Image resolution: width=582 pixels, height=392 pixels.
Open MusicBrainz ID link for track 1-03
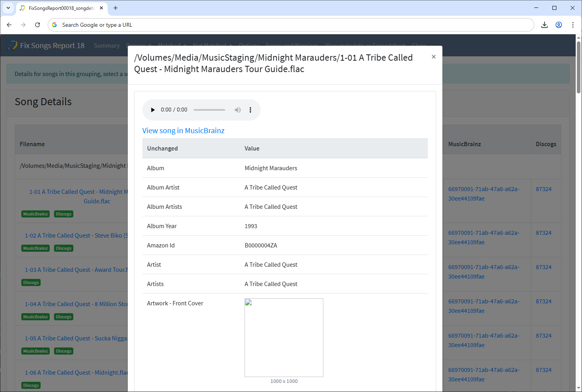coord(484,272)
